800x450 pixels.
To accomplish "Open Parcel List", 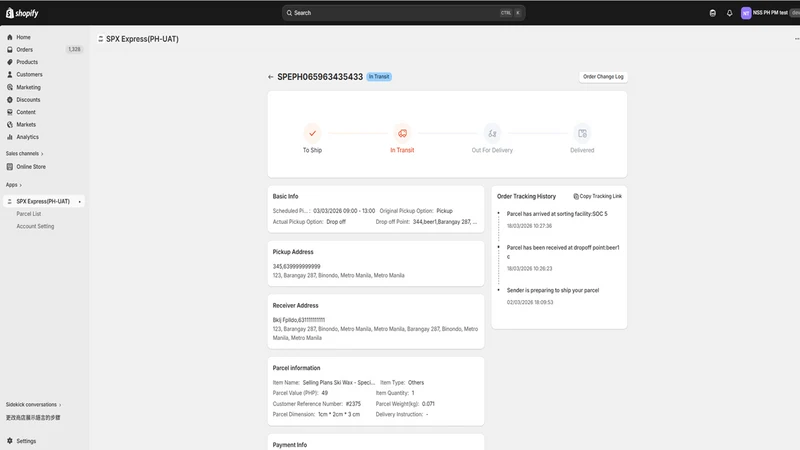I will [29, 214].
